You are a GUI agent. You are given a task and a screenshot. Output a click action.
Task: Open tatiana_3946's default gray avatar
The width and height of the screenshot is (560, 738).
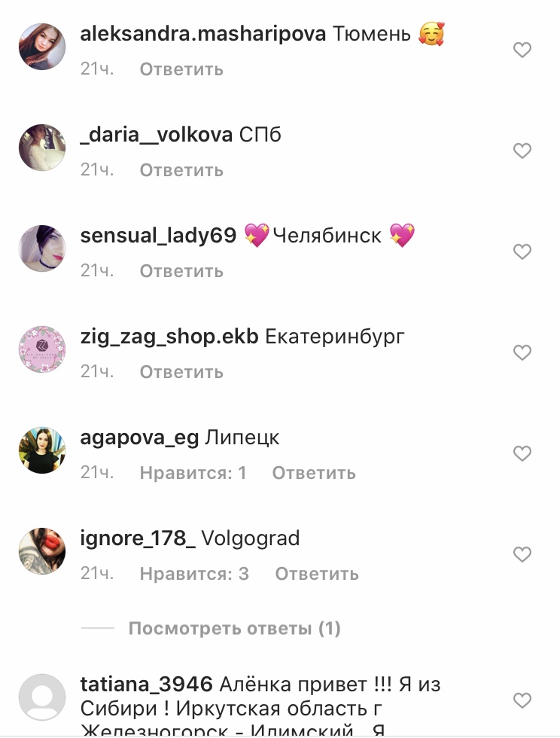pos(42,697)
